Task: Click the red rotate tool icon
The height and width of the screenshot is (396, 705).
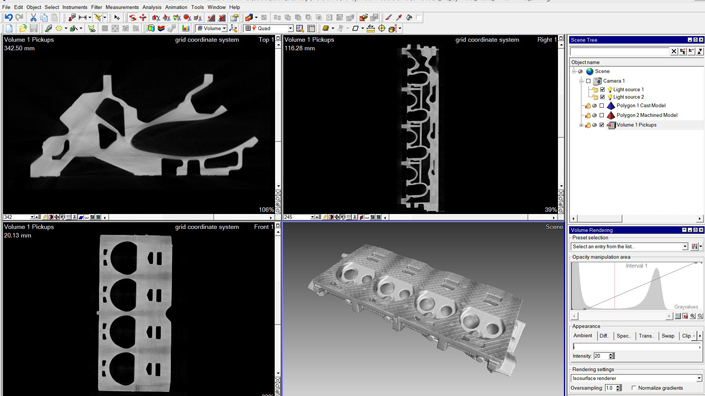Action: pos(132,18)
